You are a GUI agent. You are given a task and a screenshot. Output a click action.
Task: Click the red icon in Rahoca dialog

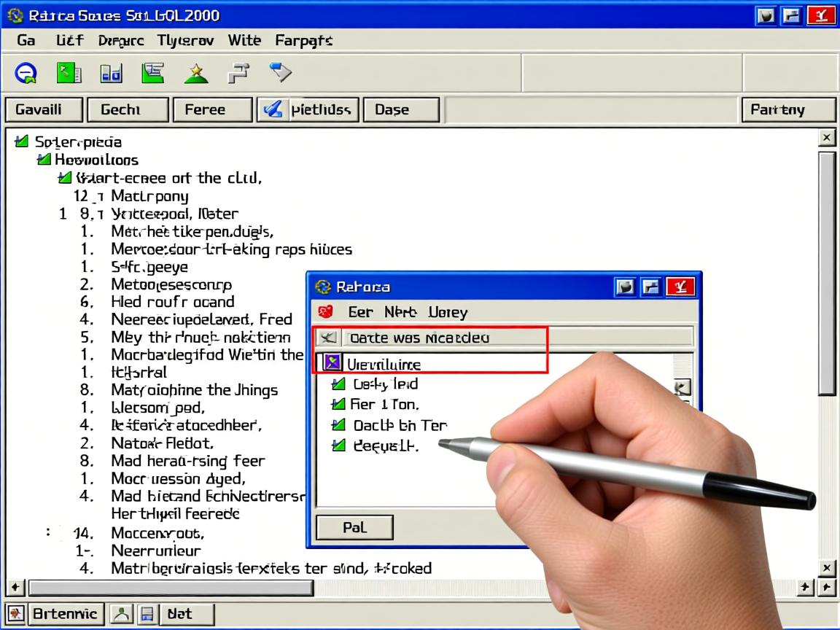tap(326, 312)
